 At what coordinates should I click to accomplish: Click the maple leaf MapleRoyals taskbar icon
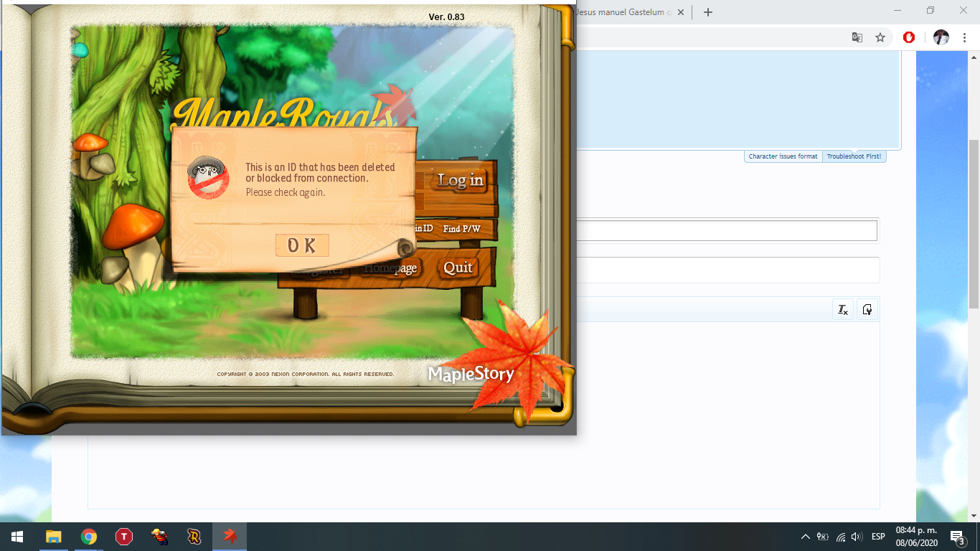230,537
